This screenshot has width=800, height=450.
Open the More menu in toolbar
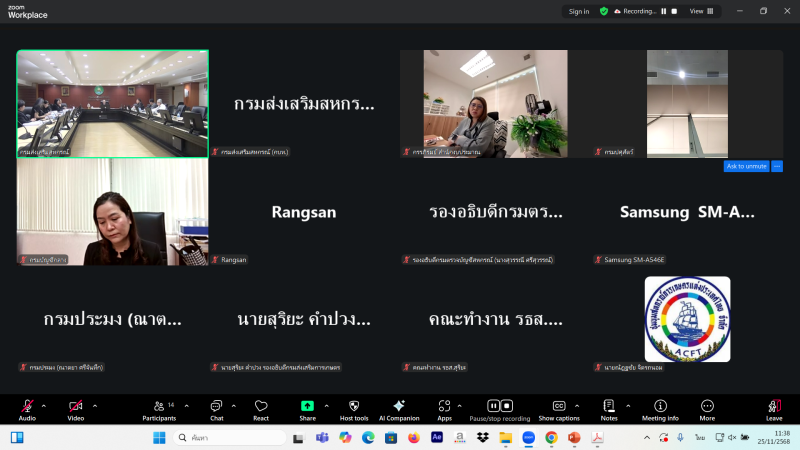point(707,408)
